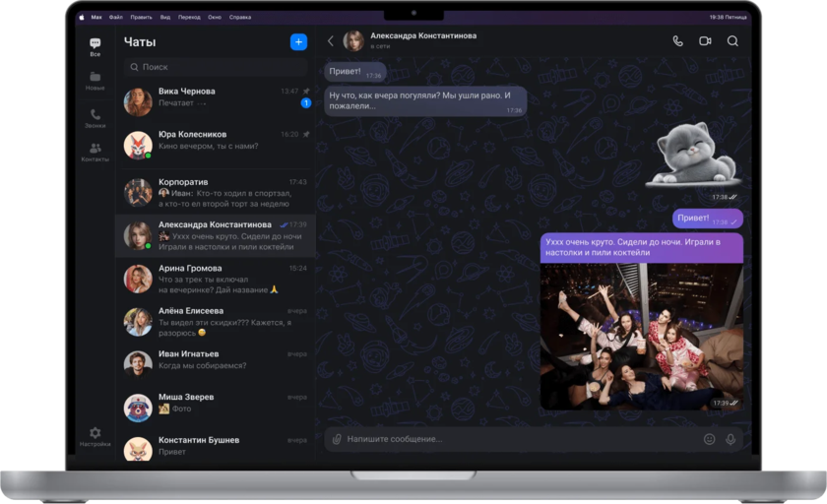The width and height of the screenshot is (827, 504).
Task: Open the group party photo in chat
Action: click(x=641, y=336)
